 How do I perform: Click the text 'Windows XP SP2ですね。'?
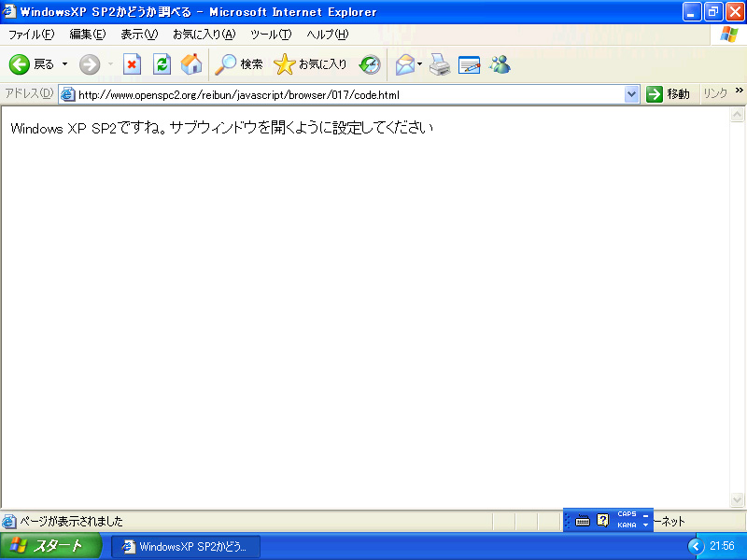(89, 128)
